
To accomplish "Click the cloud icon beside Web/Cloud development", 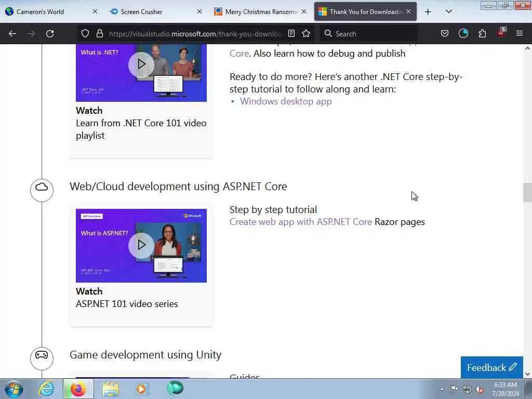I will [42, 190].
